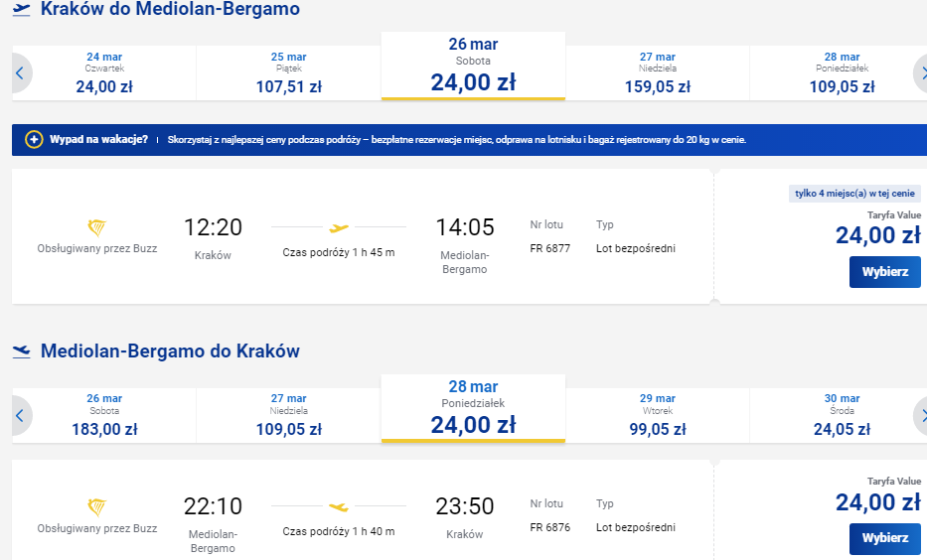Click previous dates arrow for return flight
This screenshot has width=927, height=560.
[21, 415]
